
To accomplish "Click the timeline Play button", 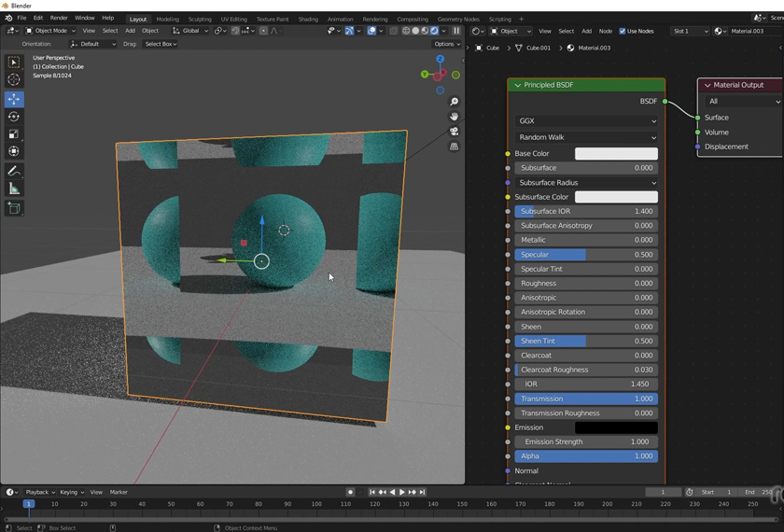I will 402,492.
